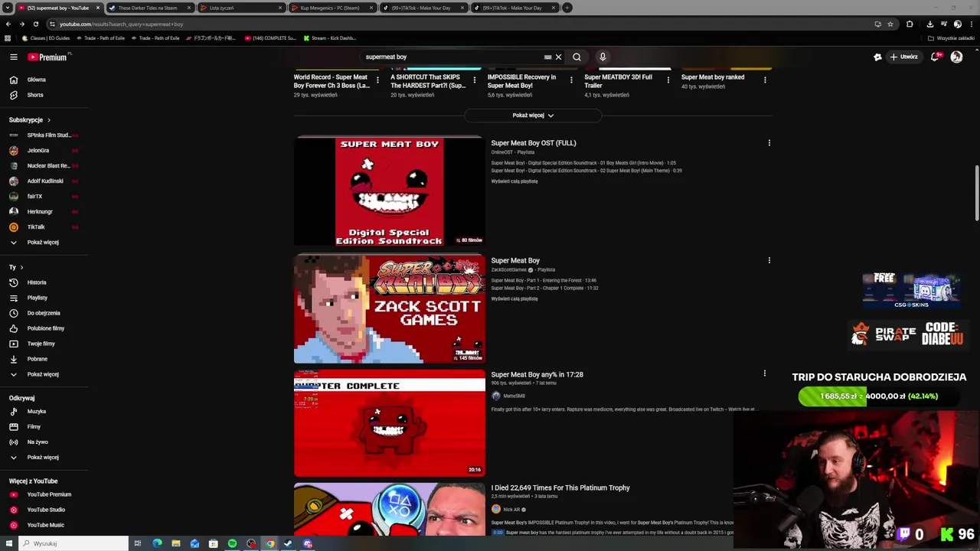This screenshot has width=980, height=551.
Task: Open more options for any% speedrun video
Action: pyautogui.click(x=764, y=373)
